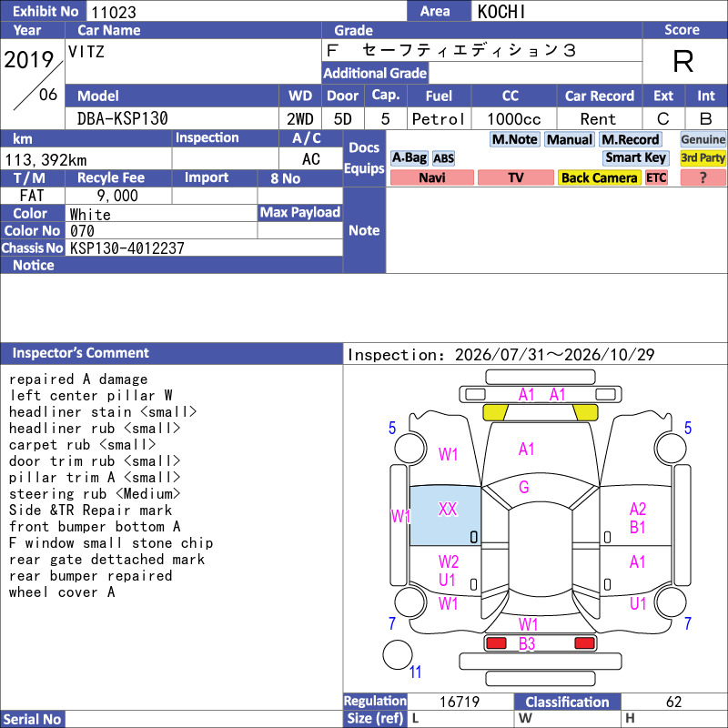Click the 3rd Party badge
The image size is (728, 728).
pyautogui.click(x=703, y=157)
